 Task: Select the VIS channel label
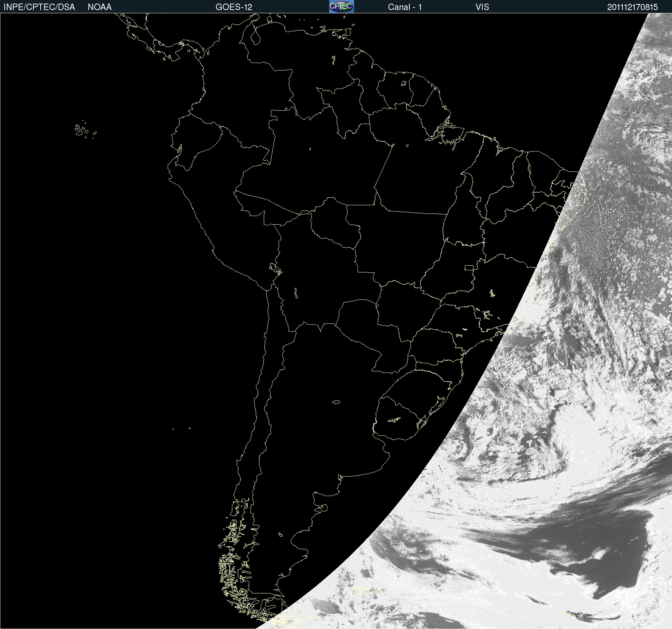point(482,7)
